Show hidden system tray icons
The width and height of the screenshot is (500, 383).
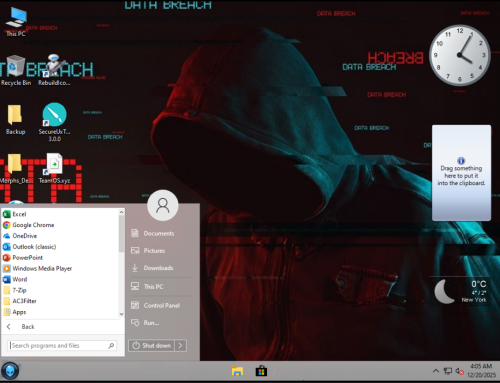(x=436, y=371)
